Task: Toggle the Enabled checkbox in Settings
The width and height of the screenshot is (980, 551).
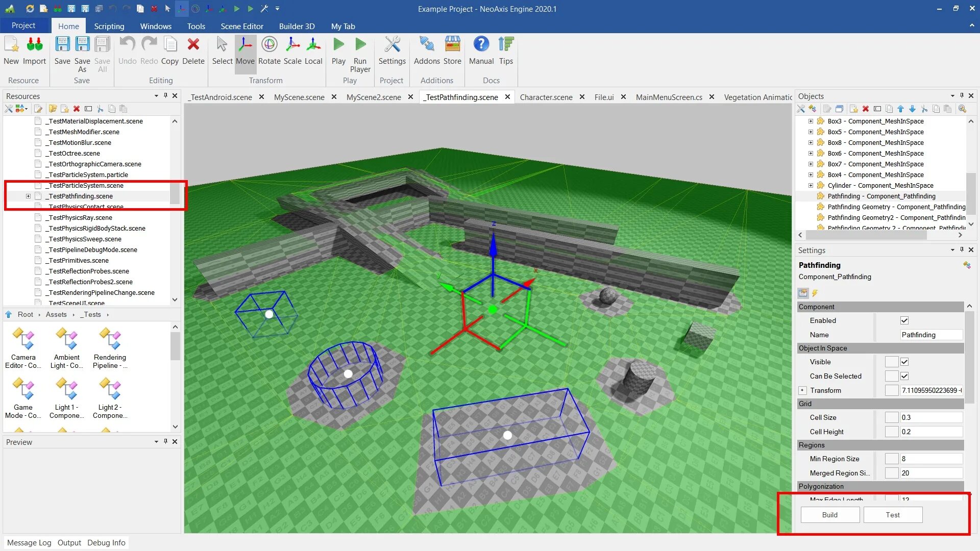Action: coord(904,320)
